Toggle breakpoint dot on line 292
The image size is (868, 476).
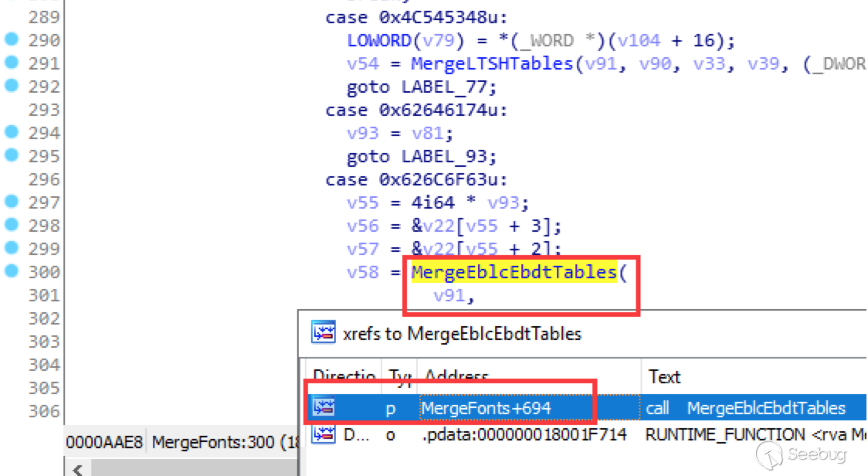click(x=12, y=85)
